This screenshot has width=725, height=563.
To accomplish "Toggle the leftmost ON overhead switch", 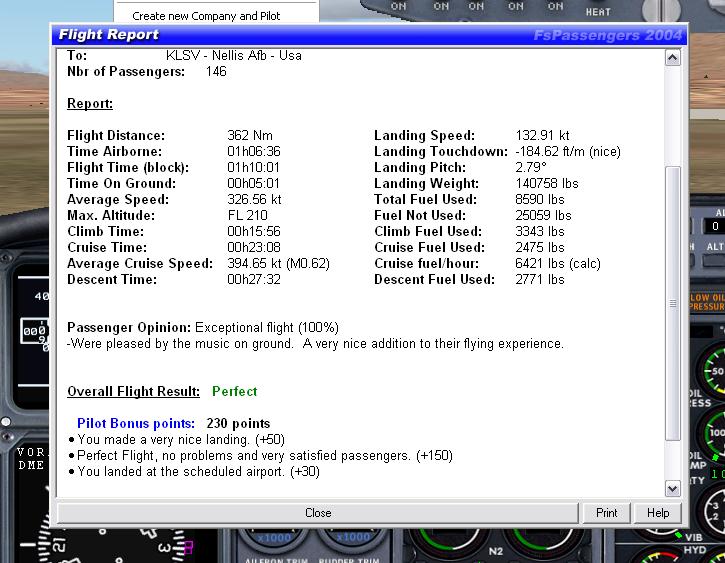I will [x=398, y=6].
